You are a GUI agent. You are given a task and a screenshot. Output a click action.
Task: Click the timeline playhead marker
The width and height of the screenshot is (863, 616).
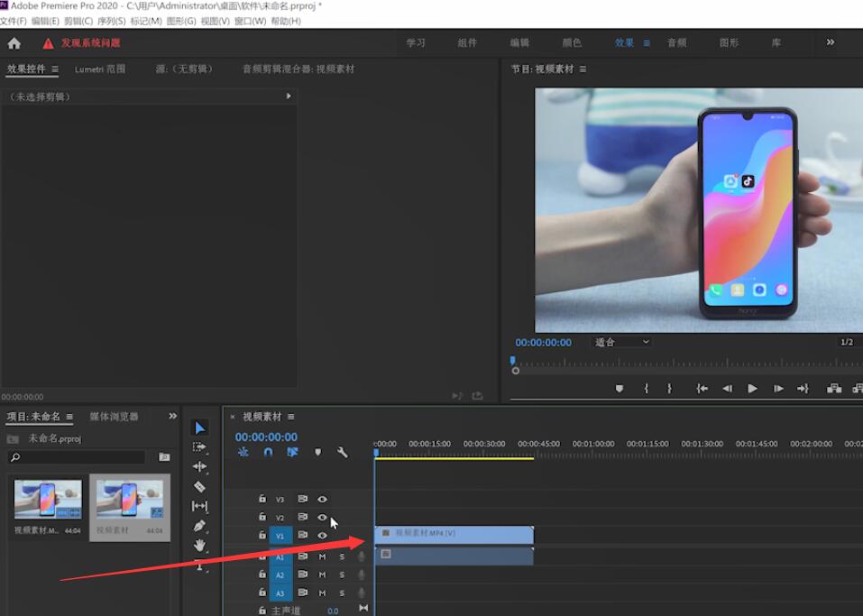point(376,453)
